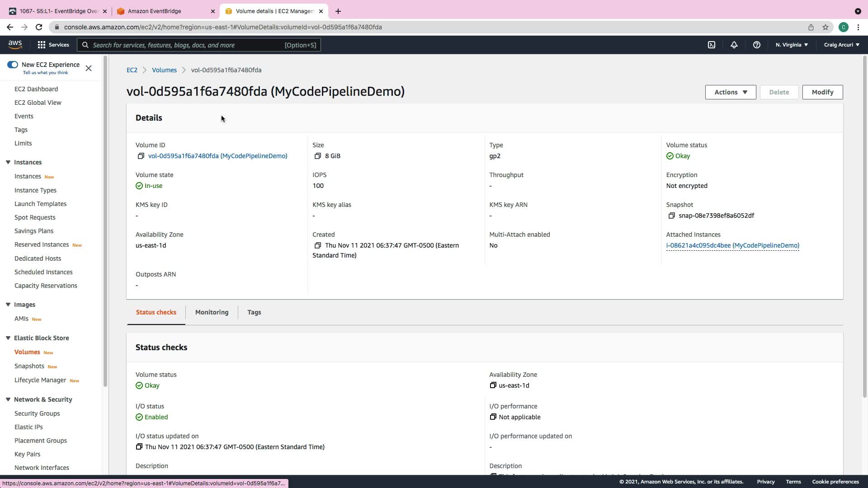Click the Modify button
Viewport: 868px width, 488px height.
point(822,92)
